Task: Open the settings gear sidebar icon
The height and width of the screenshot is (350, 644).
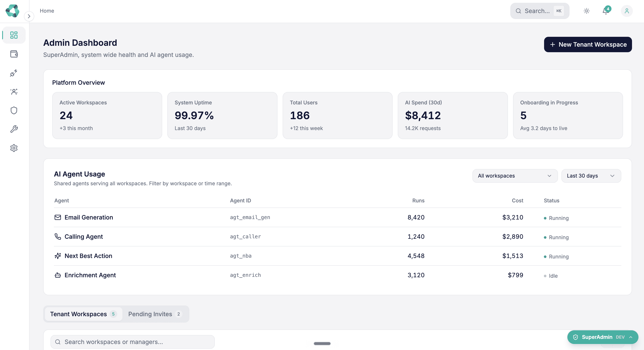Action: [x=14, y=148]
